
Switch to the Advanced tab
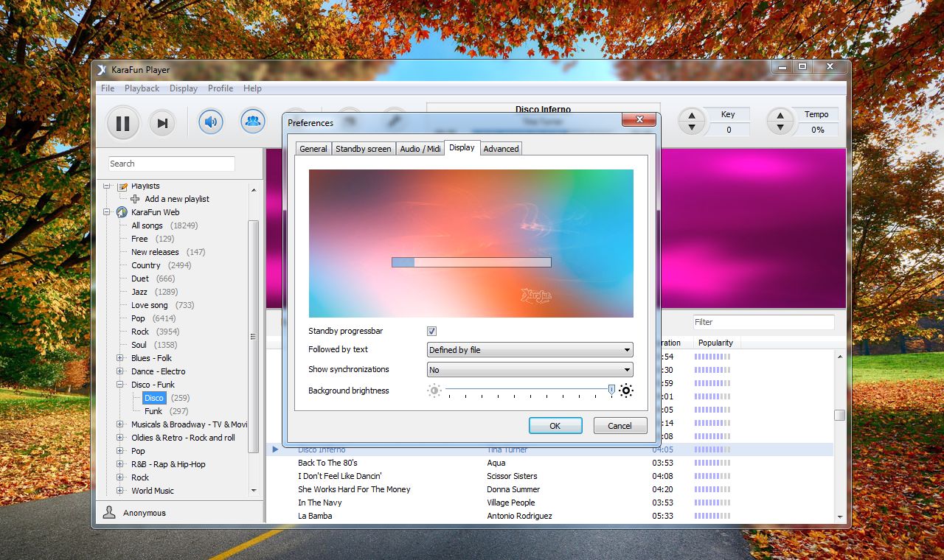(x=502, y=149)
